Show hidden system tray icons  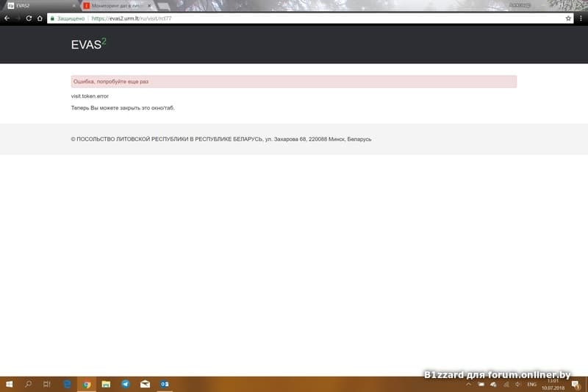point(468,384)
